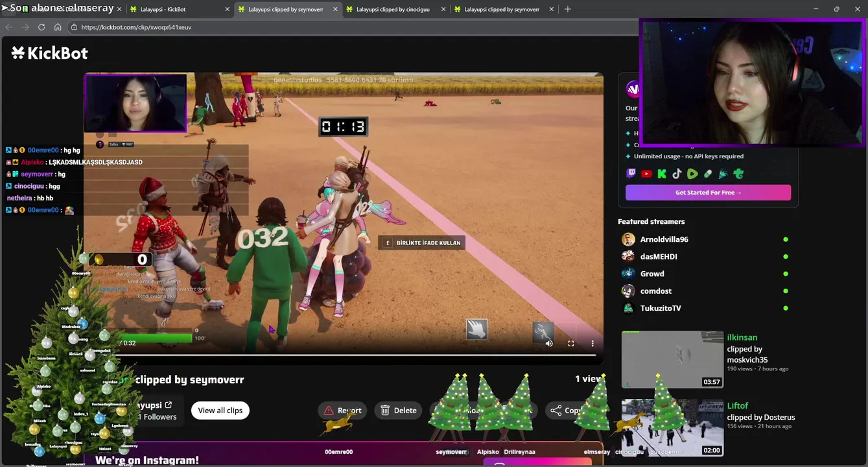Click the We're on Instagram! text
868x467 pixels.
point(147,460)
